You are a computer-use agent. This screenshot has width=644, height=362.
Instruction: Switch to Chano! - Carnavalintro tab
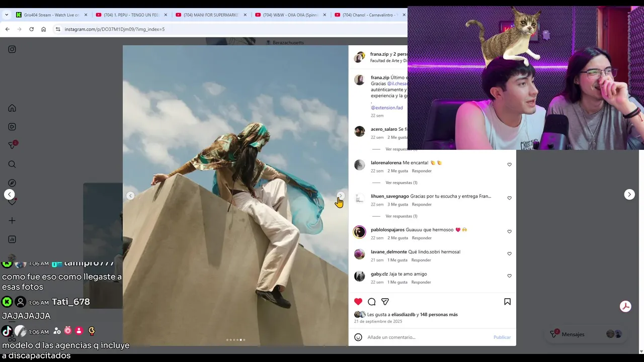click(x=370, y=15)
